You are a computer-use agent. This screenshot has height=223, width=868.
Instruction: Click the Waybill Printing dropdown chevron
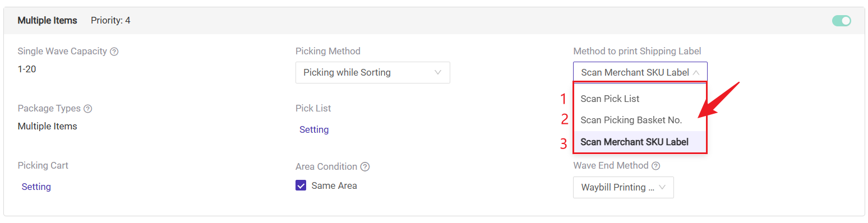tap(662, 187)
